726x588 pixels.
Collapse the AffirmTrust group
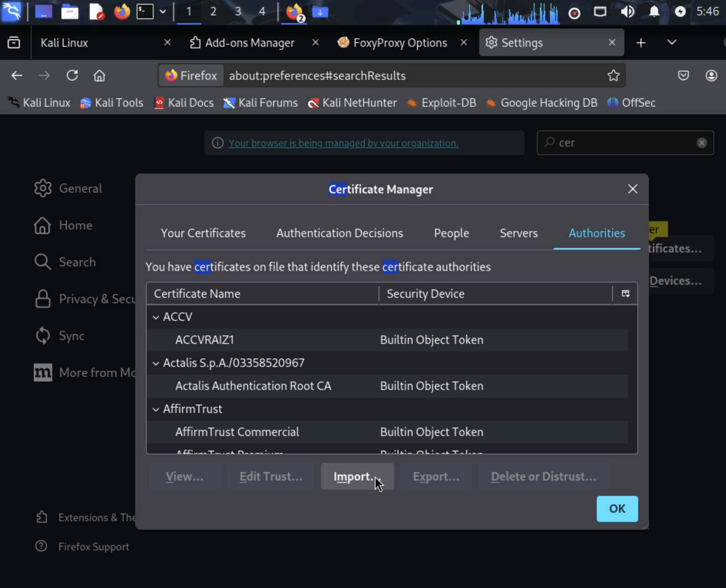156,409
